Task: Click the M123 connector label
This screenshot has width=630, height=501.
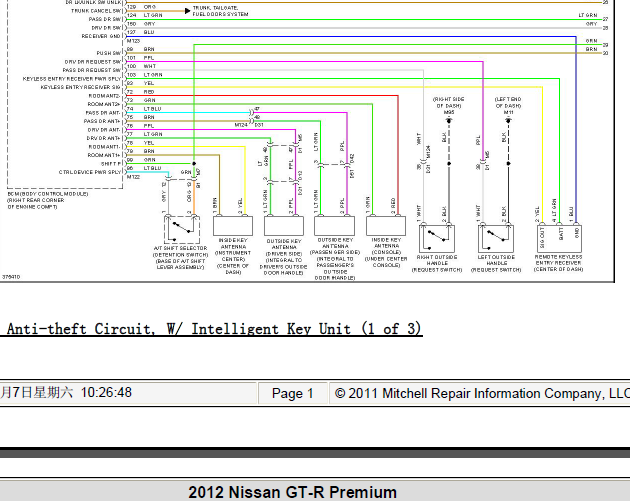Action: tap(133, 41)
